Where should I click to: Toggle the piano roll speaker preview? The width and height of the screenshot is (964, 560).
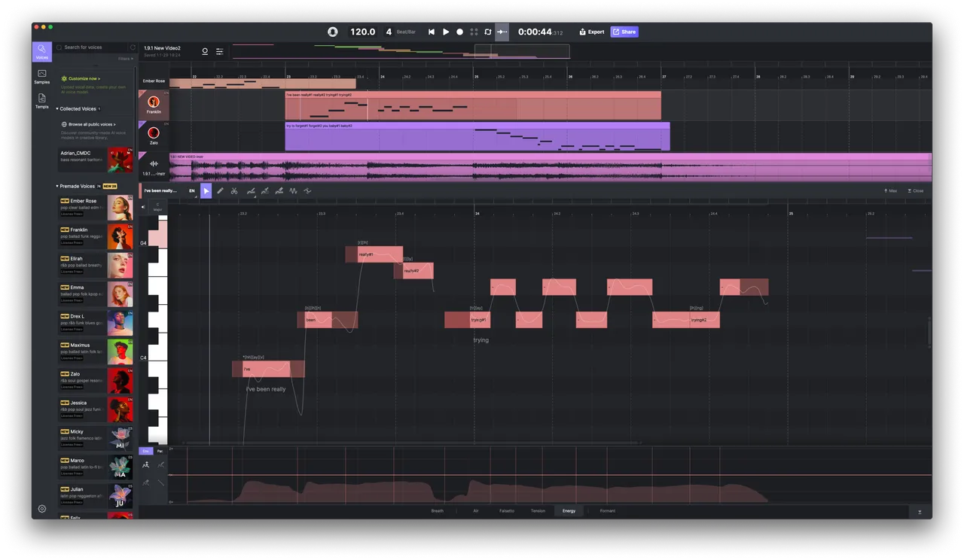143,207
